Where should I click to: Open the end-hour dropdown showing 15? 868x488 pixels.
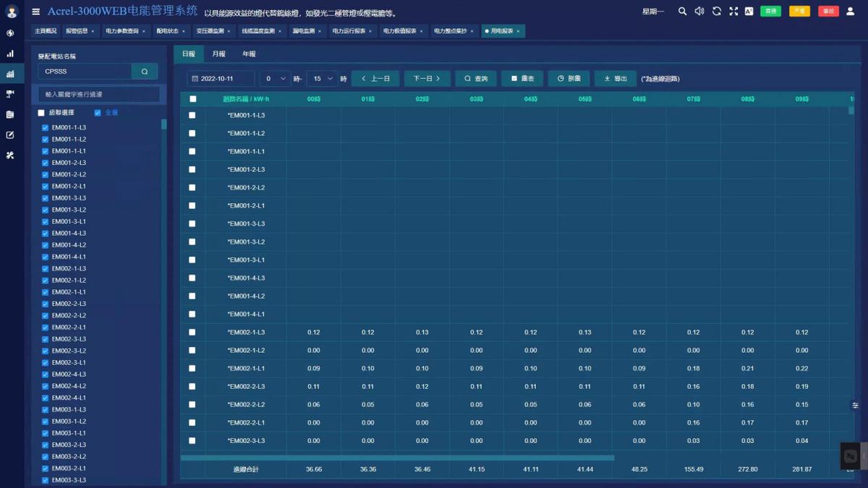[x=322, y=79]
